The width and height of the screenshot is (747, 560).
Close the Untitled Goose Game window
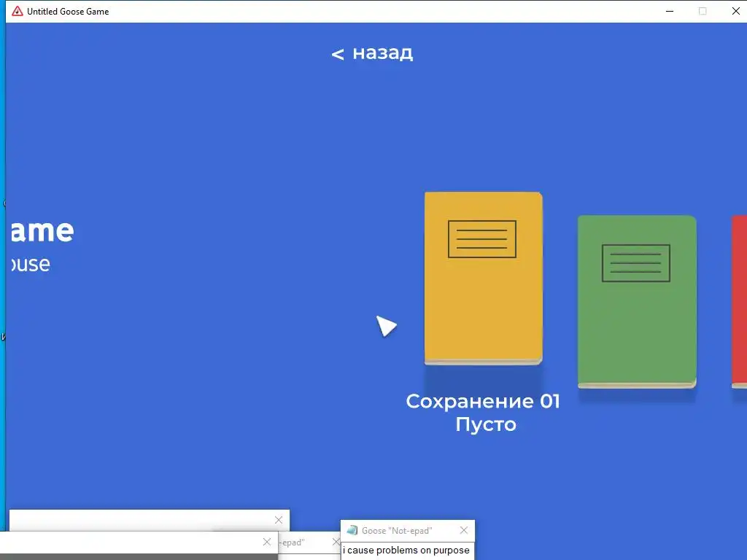pyautogui.click(x=735, y=11)
